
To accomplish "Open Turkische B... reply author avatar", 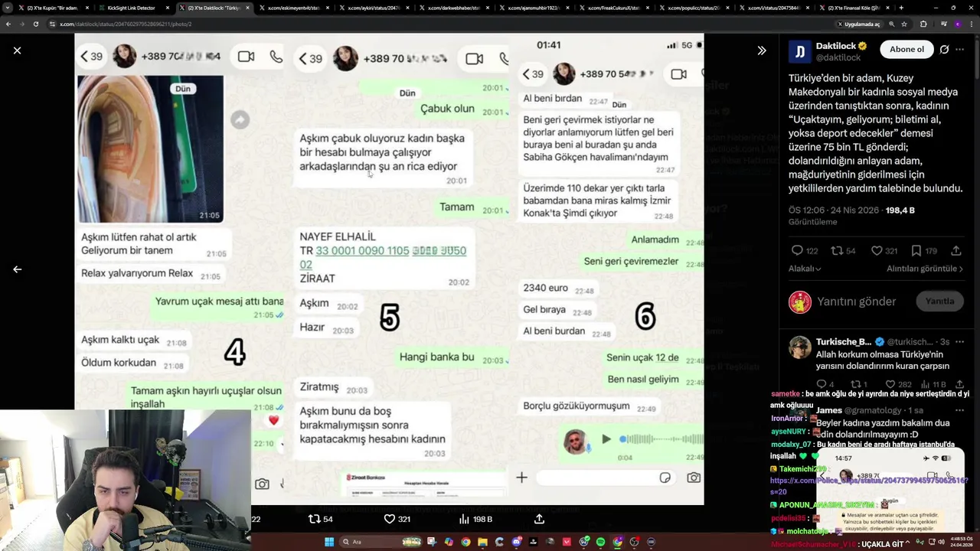I will [800, 347].
